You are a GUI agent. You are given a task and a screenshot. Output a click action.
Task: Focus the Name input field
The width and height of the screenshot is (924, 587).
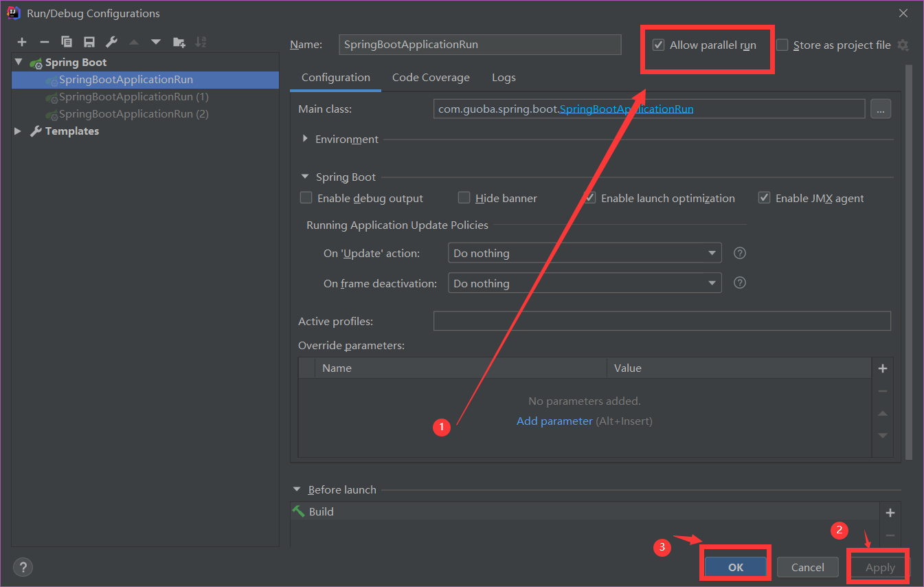(x=480, y=45)
